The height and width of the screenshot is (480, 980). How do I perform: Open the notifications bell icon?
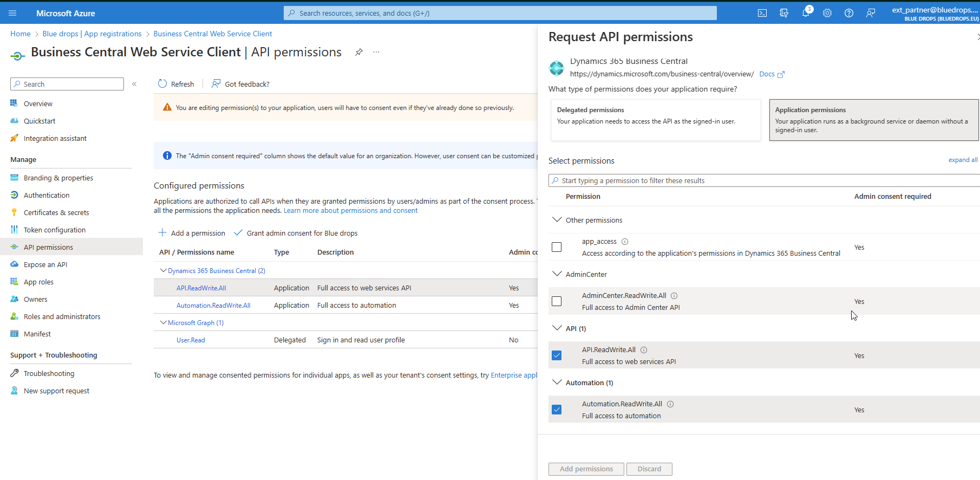point(806,13)
